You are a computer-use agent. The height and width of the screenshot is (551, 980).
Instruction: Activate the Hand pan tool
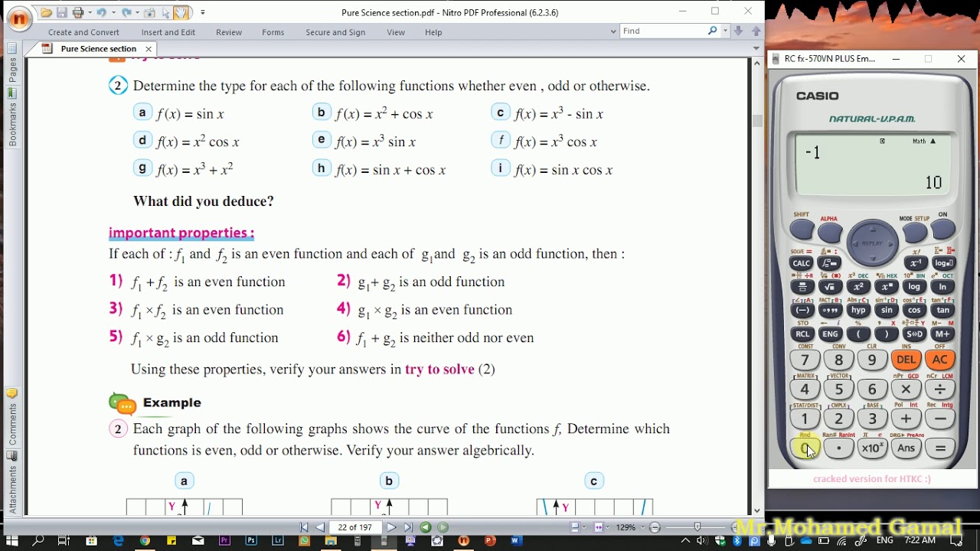coord(181,12)
